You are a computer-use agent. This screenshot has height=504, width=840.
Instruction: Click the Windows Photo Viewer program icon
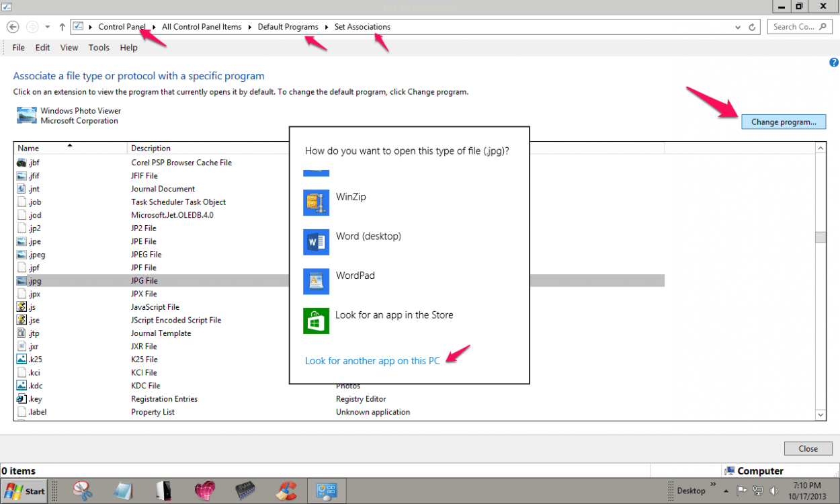coord(26,115)
